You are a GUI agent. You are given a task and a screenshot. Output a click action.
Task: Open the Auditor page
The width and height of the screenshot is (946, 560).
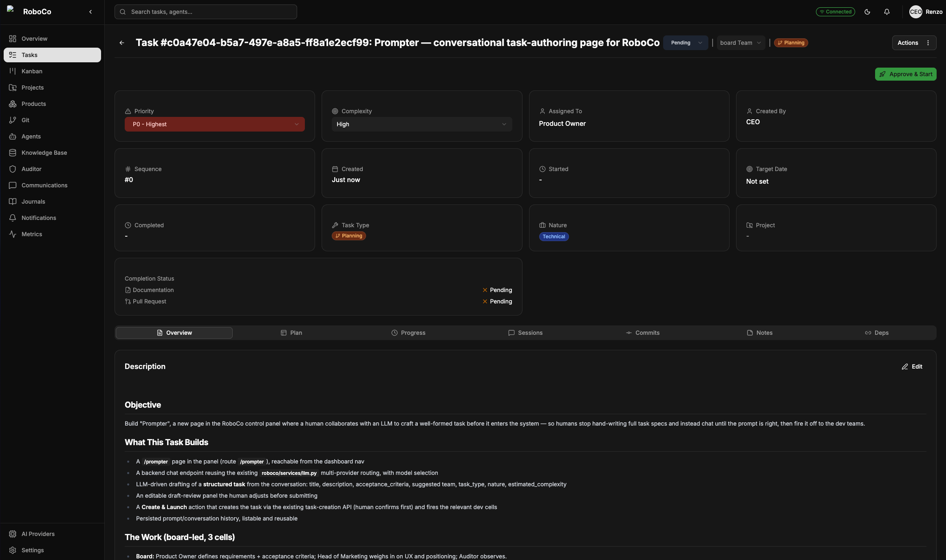click(52, 169)
